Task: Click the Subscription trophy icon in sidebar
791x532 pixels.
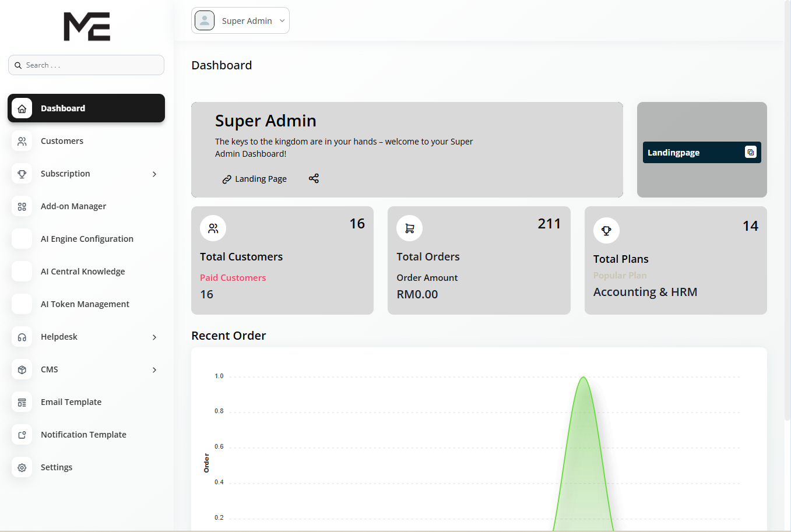Action: point(22,174)
